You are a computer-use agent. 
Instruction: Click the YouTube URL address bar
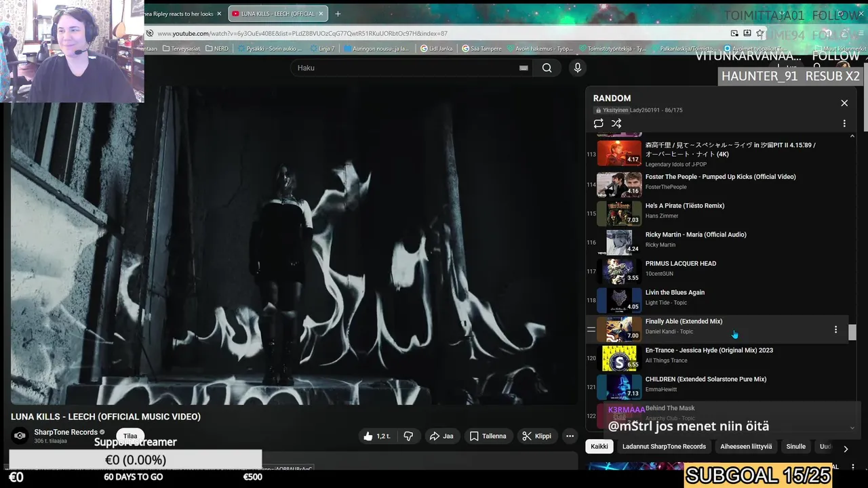pos(302,33)
